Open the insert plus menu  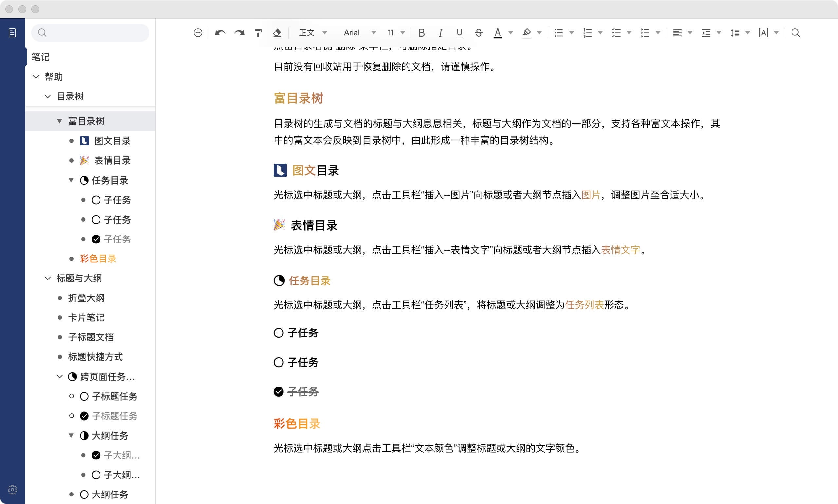click(198, 33)
